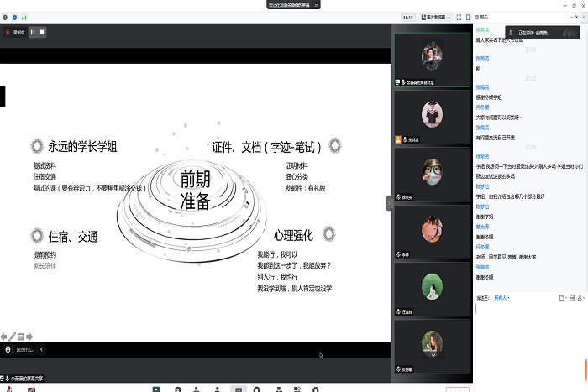The image size is (588, 392).
Task: Select the slide pen annotation tool
Action: point(12,337)
